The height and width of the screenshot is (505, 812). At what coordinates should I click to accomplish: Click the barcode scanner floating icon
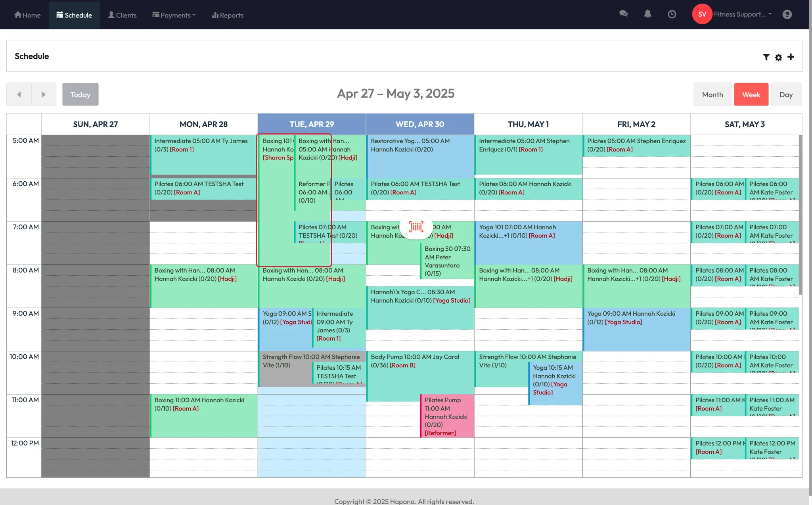416,227
